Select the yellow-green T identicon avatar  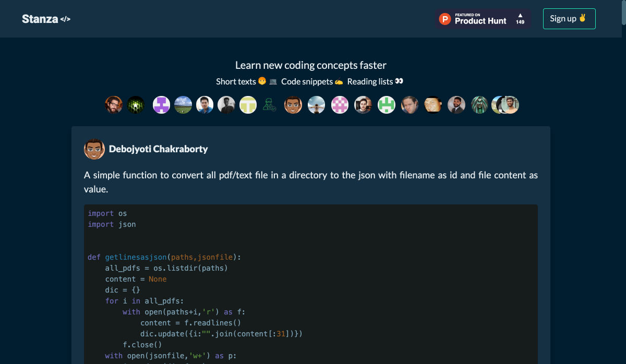248,105
